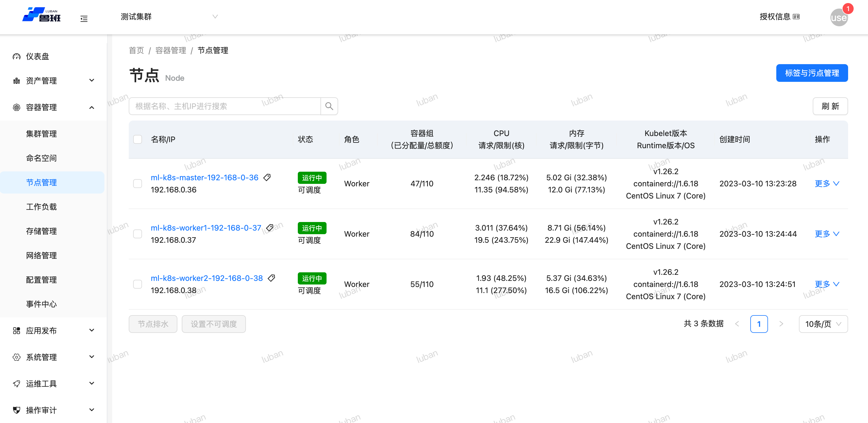The width and height of the screenshot is (868, 423).
Task: Expand 更多 menu for worker2 node
Action: pos(827,284)
